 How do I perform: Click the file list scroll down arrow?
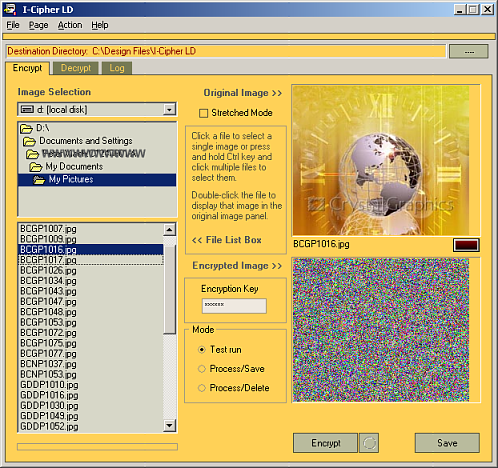point(169,425)
